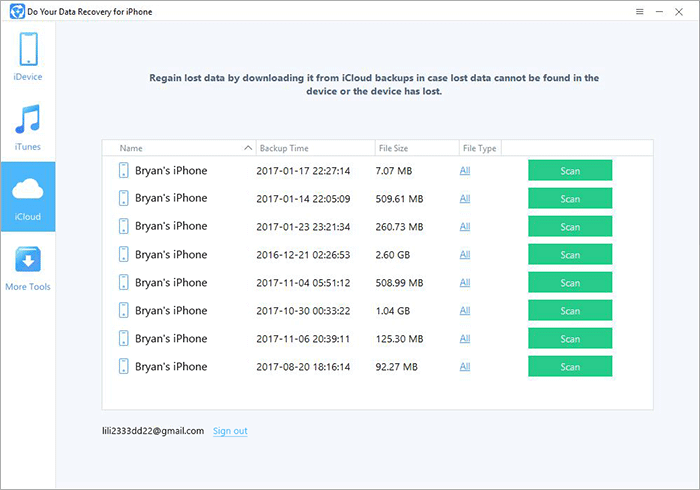Select backup time 2017-10-30 00:33:22
The width and height of the screenshot is (700, 490).
coord(303,311)
